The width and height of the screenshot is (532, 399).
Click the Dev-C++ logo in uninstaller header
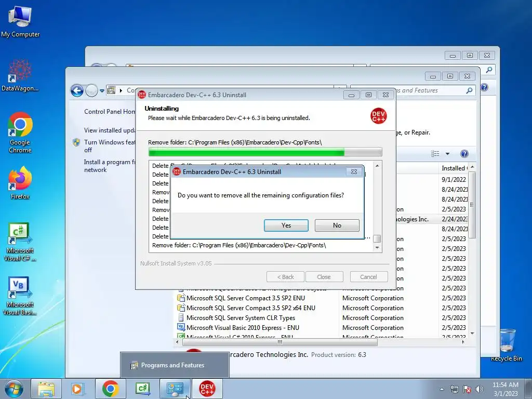click(378, 116)
